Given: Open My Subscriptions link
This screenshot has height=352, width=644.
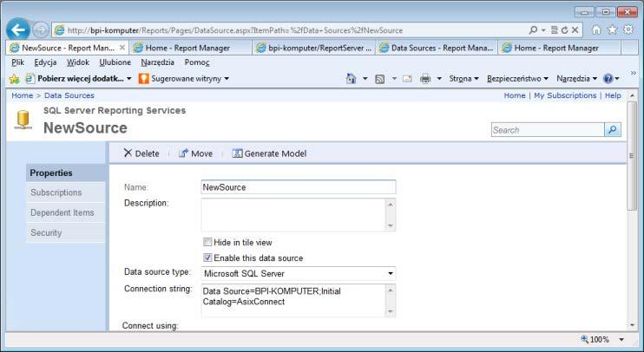Looking at the screenshot, I should [565, 95].
